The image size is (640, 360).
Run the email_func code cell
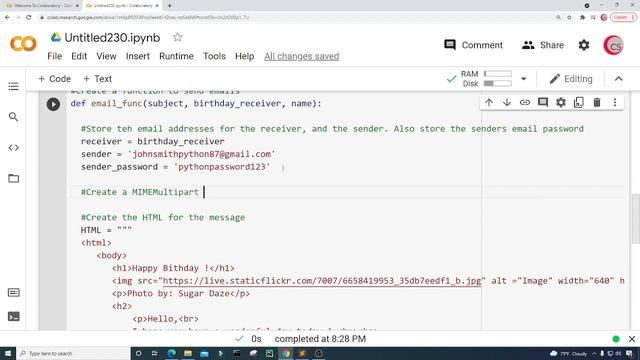(53, 104)
